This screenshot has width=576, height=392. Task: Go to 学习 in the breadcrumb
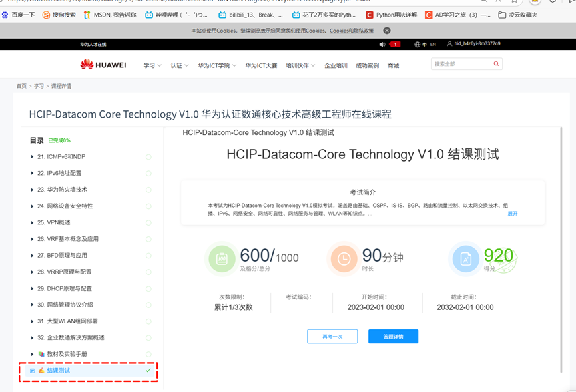[39, 86]
